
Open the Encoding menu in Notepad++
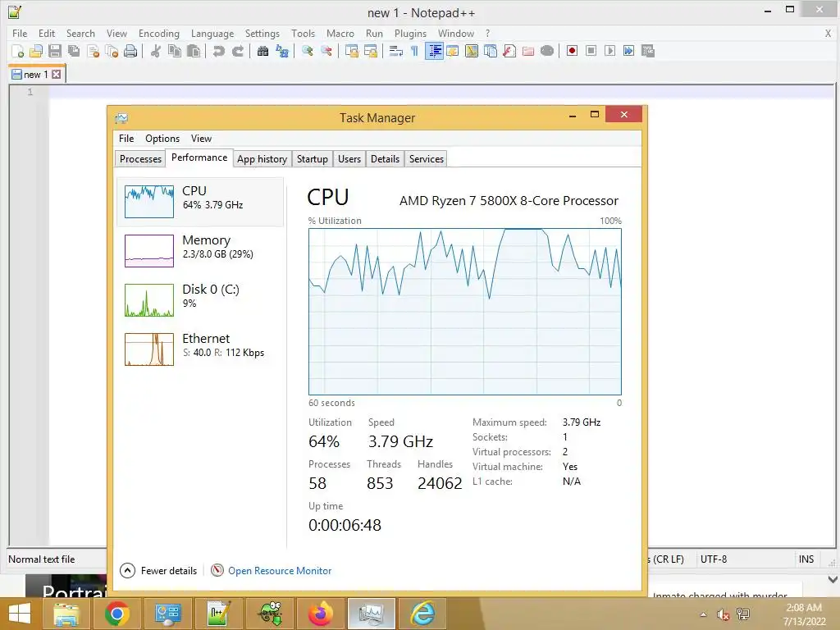(159, 33)
